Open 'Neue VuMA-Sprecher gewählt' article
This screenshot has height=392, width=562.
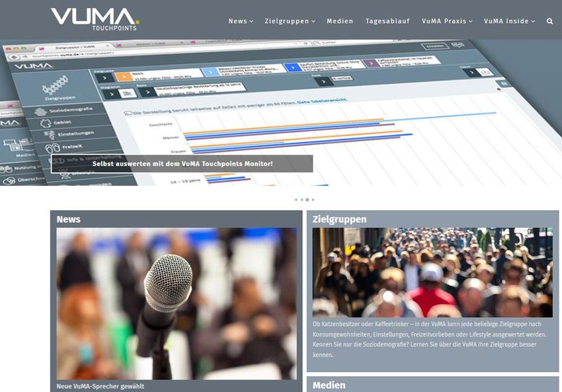pos(100,386)
